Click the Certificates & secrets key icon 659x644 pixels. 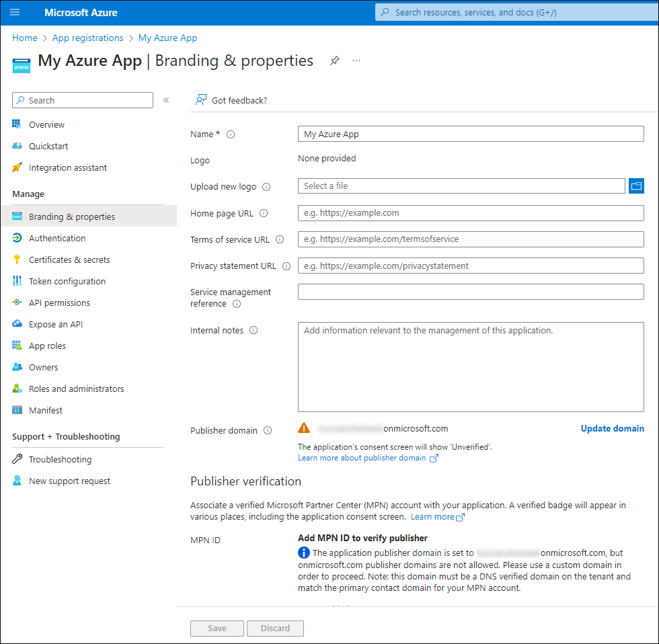pos(17,259)
